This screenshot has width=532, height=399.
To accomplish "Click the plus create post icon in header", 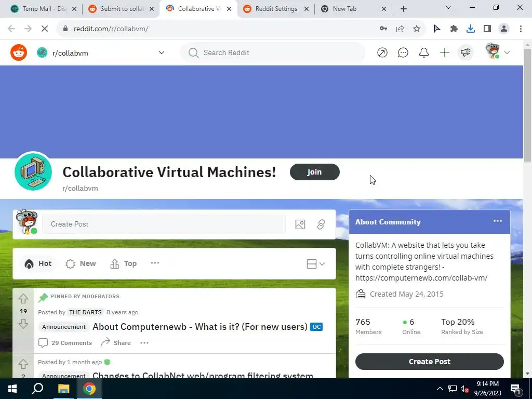I will (x=445, y=52).
